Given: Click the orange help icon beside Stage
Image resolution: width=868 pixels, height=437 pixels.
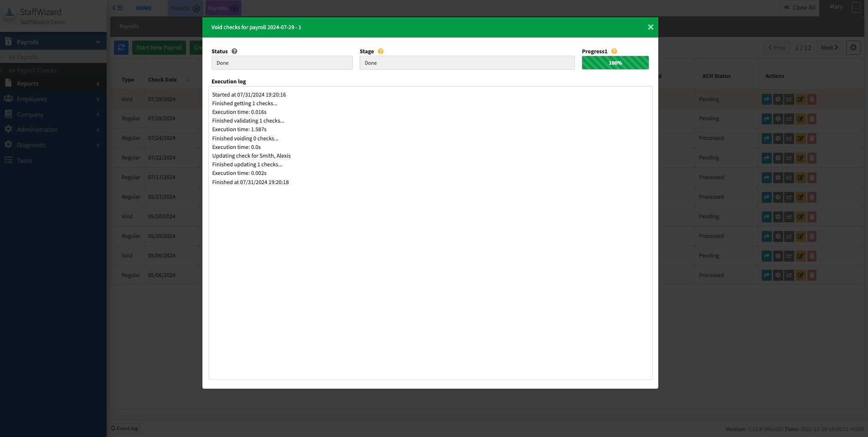Looking at the screenshot, I should [381, 51].
